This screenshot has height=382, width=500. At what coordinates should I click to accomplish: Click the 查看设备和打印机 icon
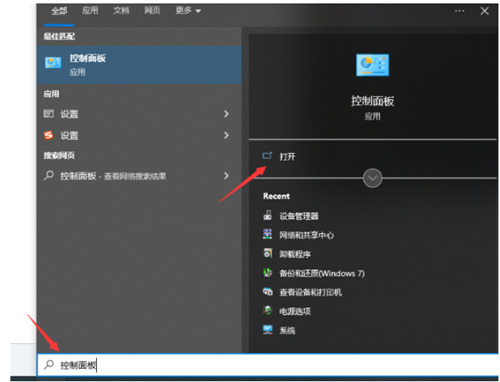click(x=268, y=292)
